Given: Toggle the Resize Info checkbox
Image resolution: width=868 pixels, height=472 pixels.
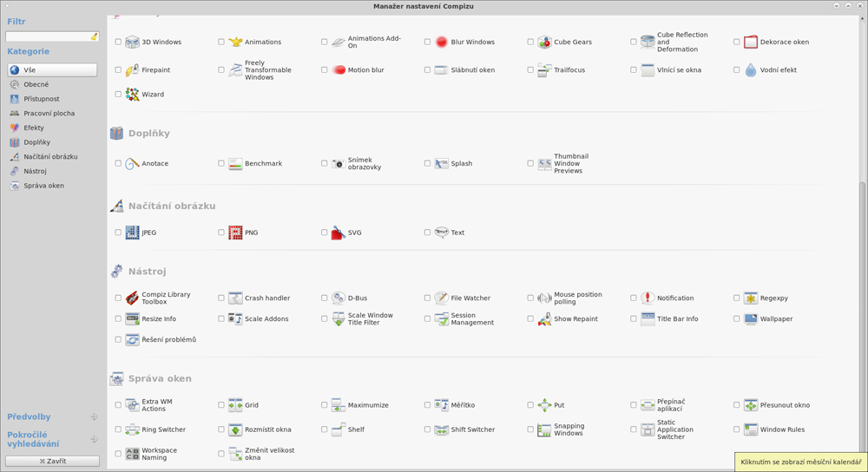Looking at the screenshot, I should [x=118, y=319].
